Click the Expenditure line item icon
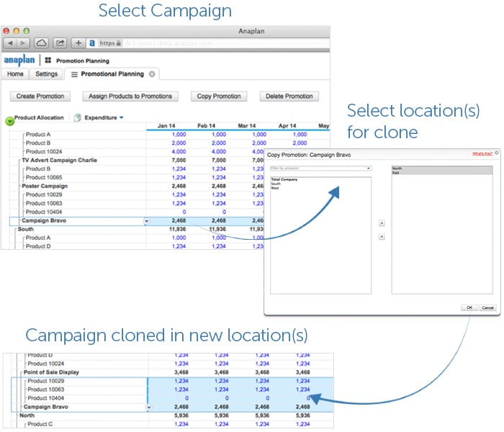 tap(78, 117)
